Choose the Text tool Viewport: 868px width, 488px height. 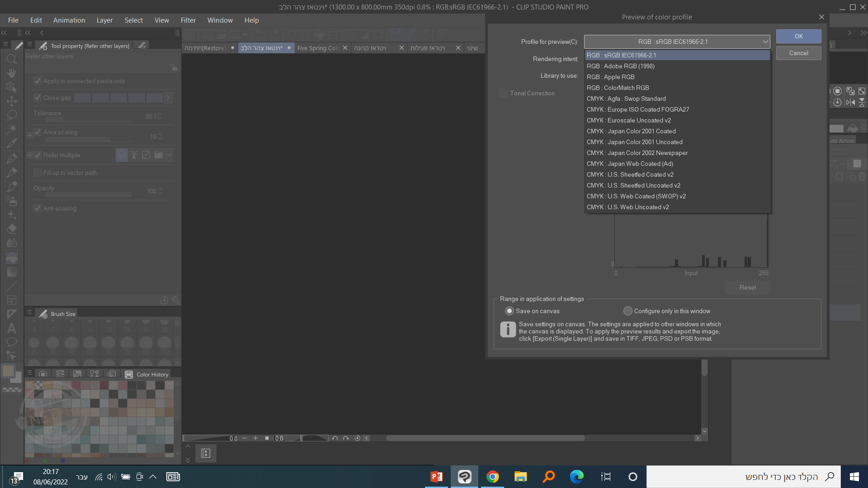12,328
